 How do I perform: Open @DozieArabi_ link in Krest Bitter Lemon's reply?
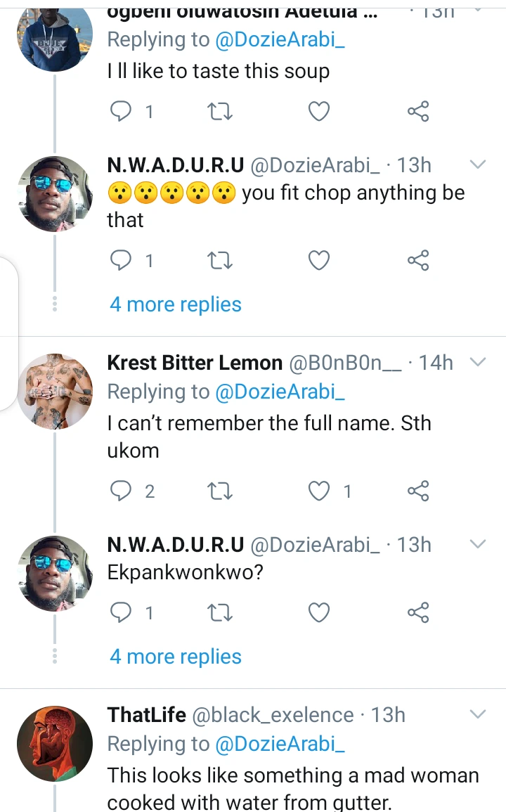pos(280,392)
